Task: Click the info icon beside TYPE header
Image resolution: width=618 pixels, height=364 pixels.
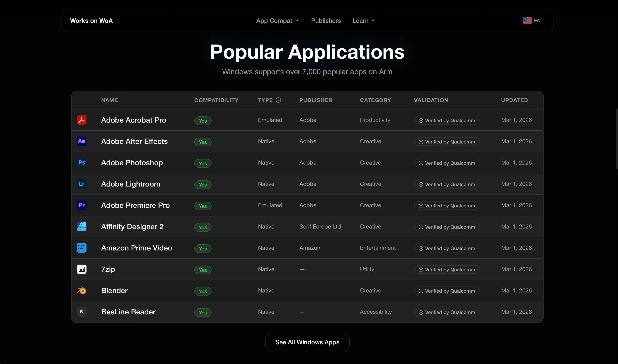Action: coord(278,100)
